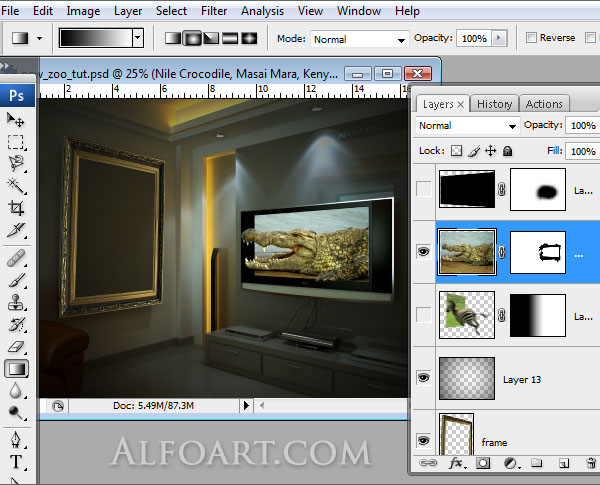Viewport: 600px width, 485px height.
Task: Select the Layer 13 thumbnail
Action: [468, 379]
